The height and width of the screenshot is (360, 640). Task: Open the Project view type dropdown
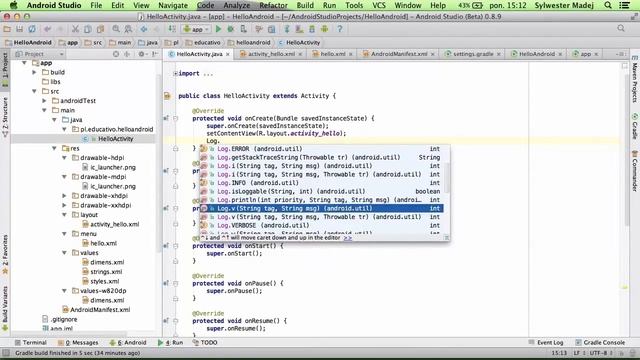(x=40, y=54)
